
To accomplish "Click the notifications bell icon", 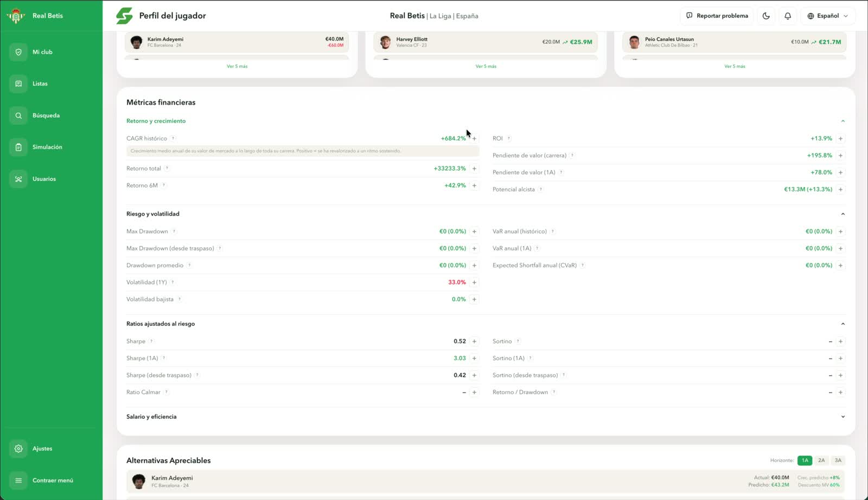I will (x=788, y=16).
